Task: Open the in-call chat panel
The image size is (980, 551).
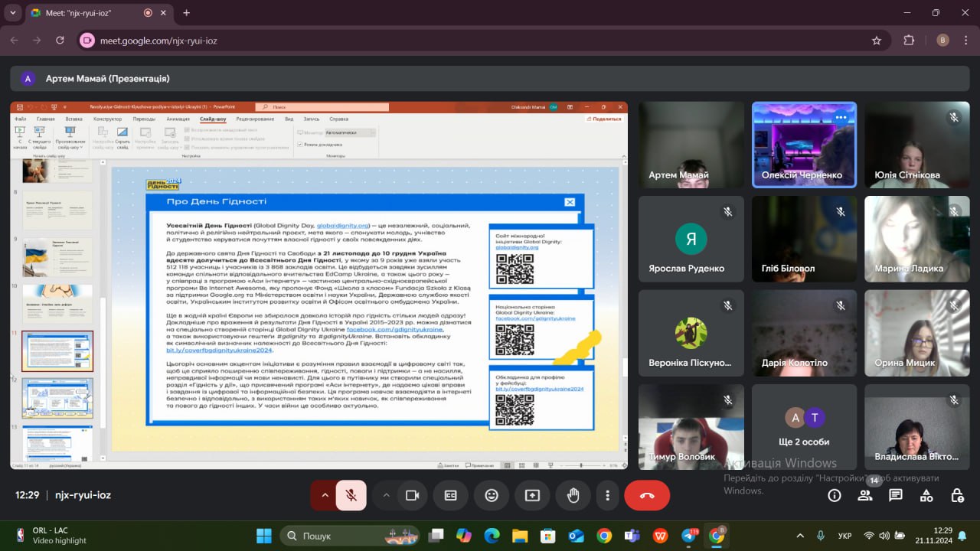Action: click(x=896, y=495)
